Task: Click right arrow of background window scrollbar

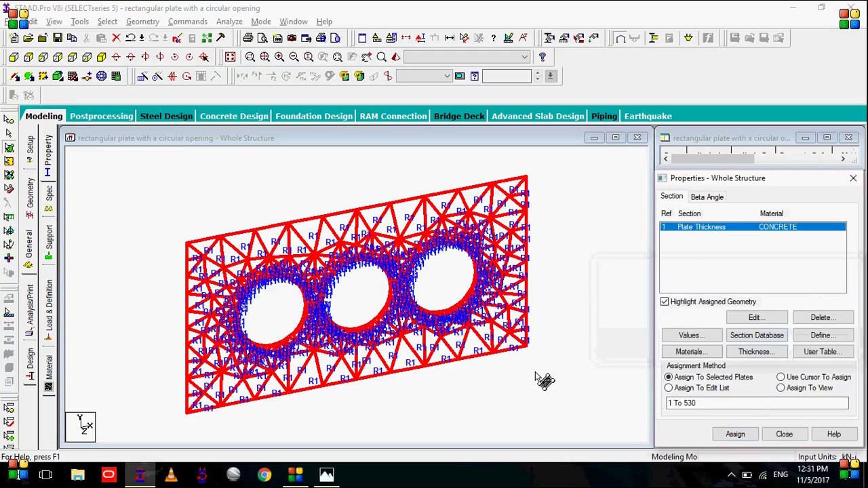Action: (843, 158)
